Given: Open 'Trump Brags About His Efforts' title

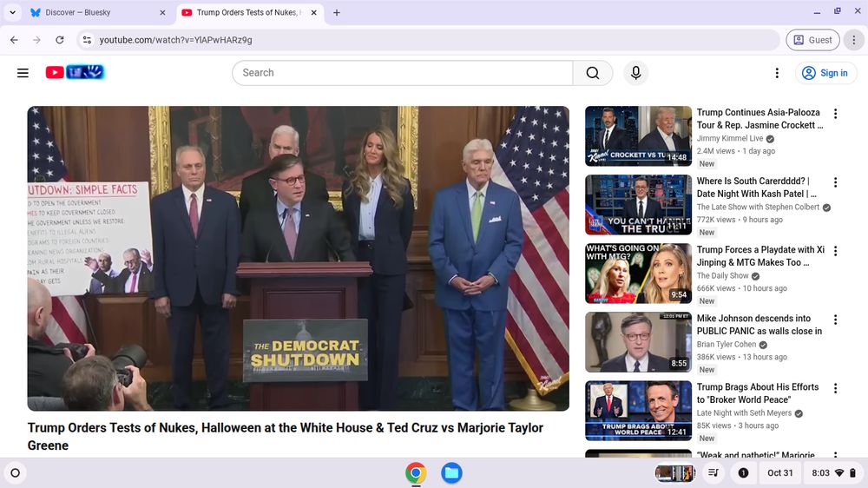Looking at the screenshot, I should pos(758,393).
